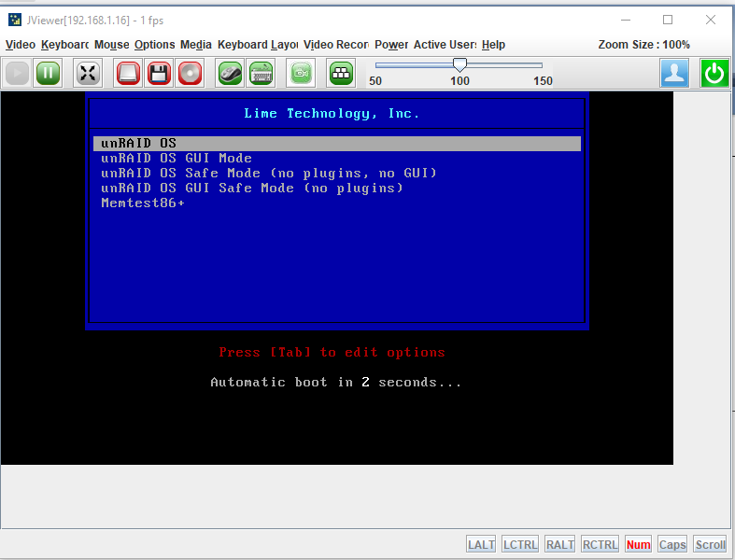Toggle the LCTRL key status button

pos(520,544)
